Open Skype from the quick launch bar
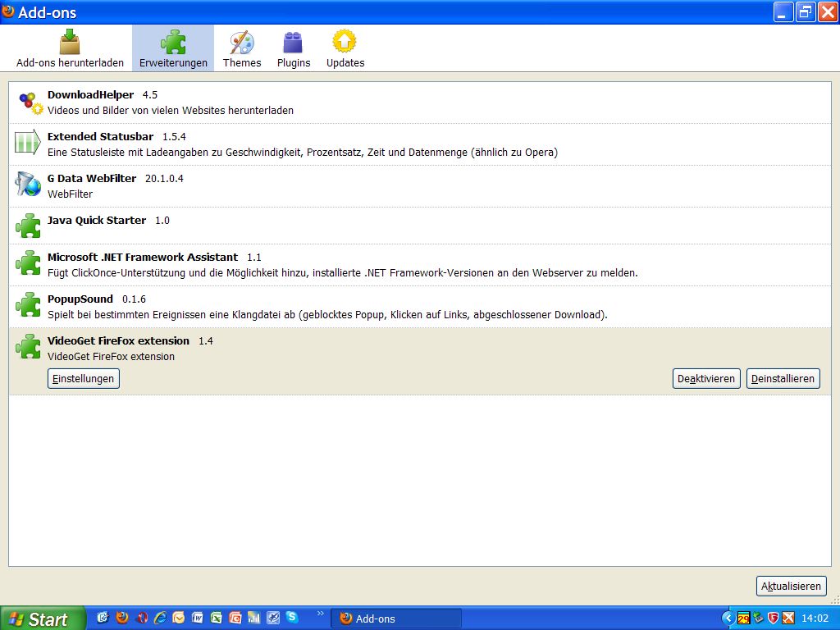 point(293,618)
